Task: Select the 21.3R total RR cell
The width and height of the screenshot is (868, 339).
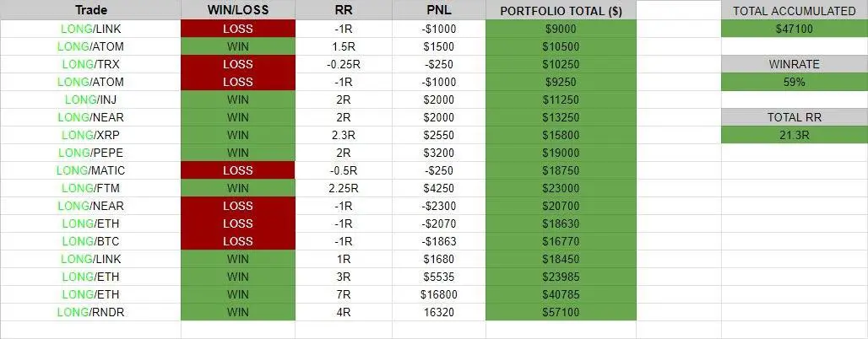Action: [795, 135]
